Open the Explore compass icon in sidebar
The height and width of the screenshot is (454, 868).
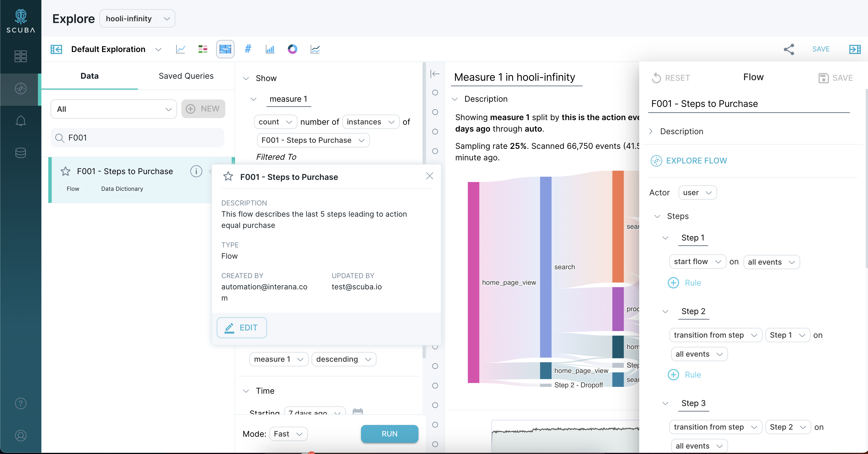click(x=21, y=89)
